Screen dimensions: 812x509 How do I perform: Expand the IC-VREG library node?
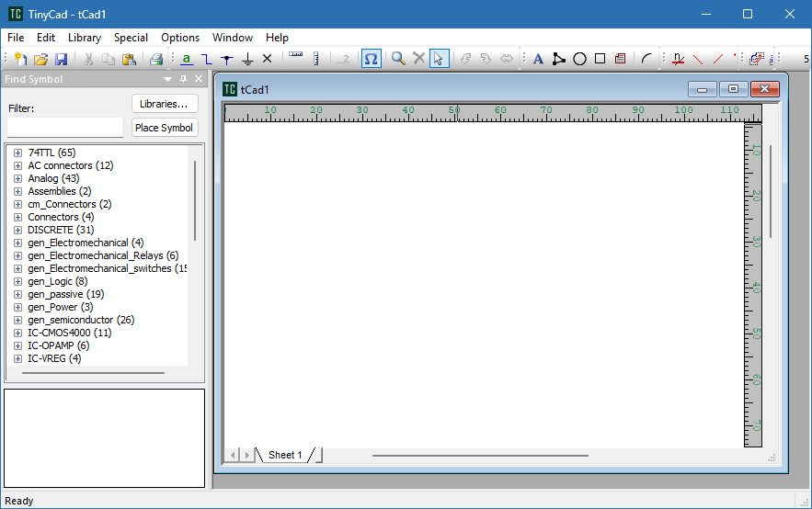pyautogui.click(x=18, y=359)
